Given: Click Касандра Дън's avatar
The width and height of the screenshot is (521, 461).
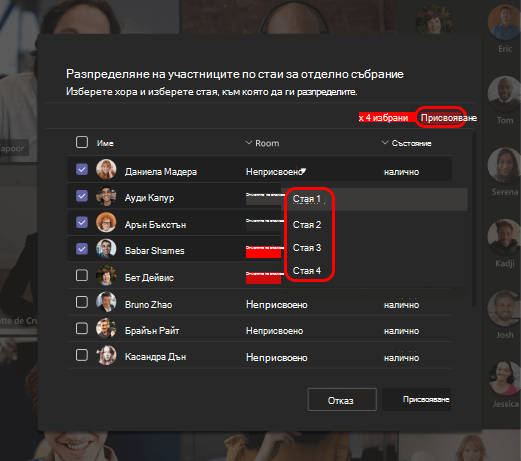Looking at the screenshot, I should 106,355.
